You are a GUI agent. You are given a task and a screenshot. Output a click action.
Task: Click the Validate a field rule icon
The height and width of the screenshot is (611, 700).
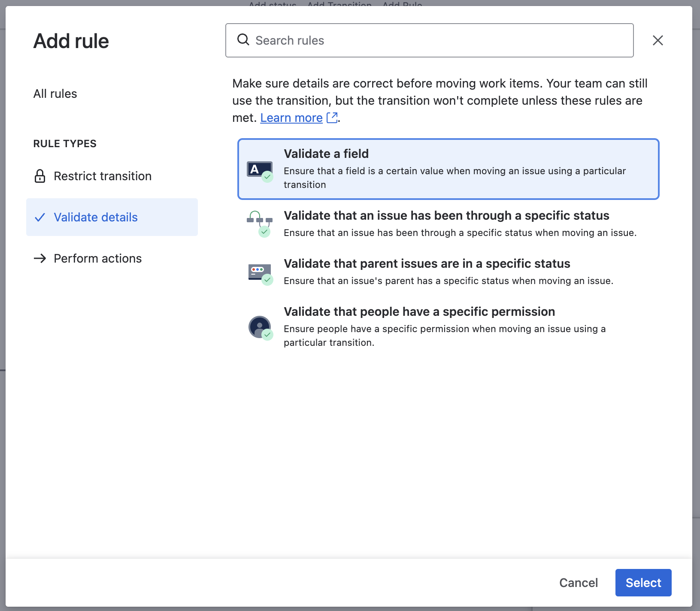pos(260,170)
